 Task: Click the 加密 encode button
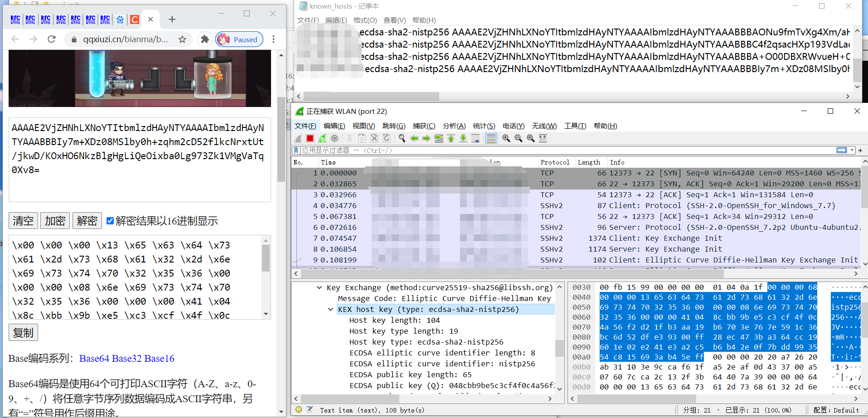55,221
